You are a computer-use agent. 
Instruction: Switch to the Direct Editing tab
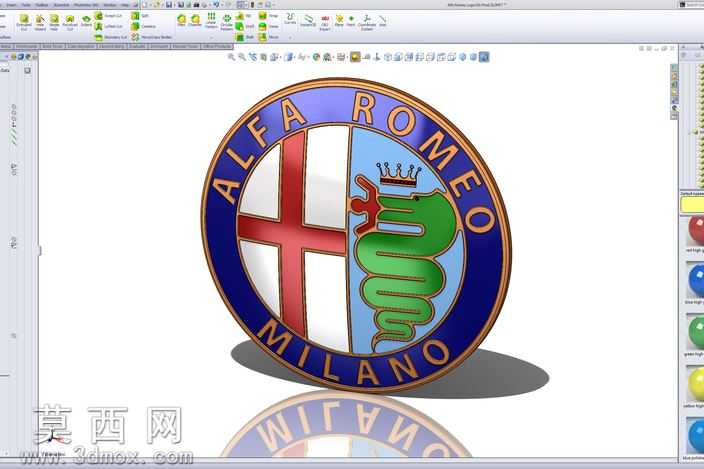pyautogui.click(x=112, y=46)
